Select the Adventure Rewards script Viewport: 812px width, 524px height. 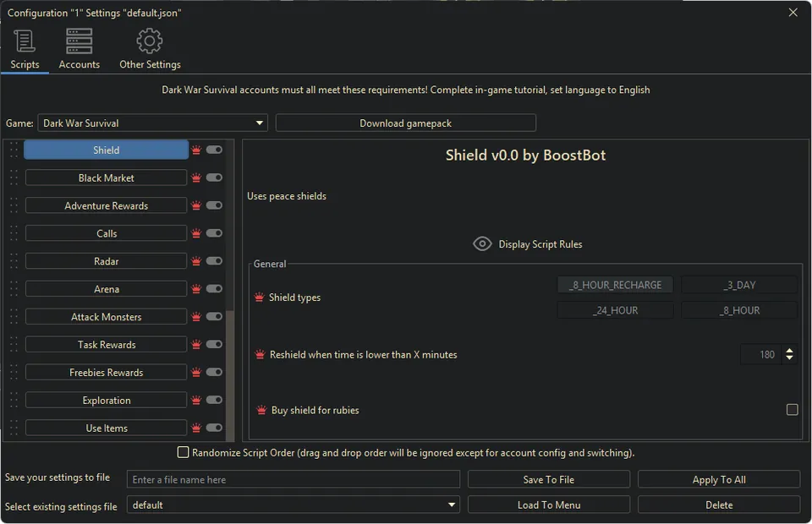pyautogui.click(x=107, y=206)
